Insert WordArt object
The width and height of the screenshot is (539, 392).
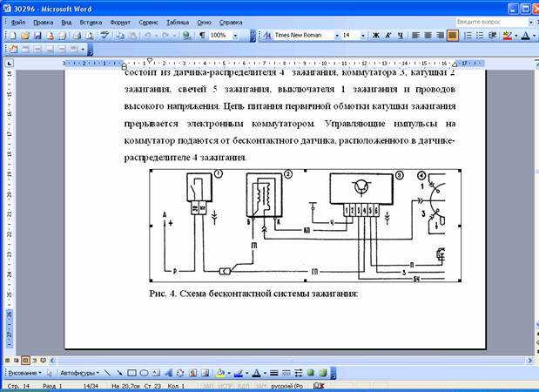click(168, 373)
